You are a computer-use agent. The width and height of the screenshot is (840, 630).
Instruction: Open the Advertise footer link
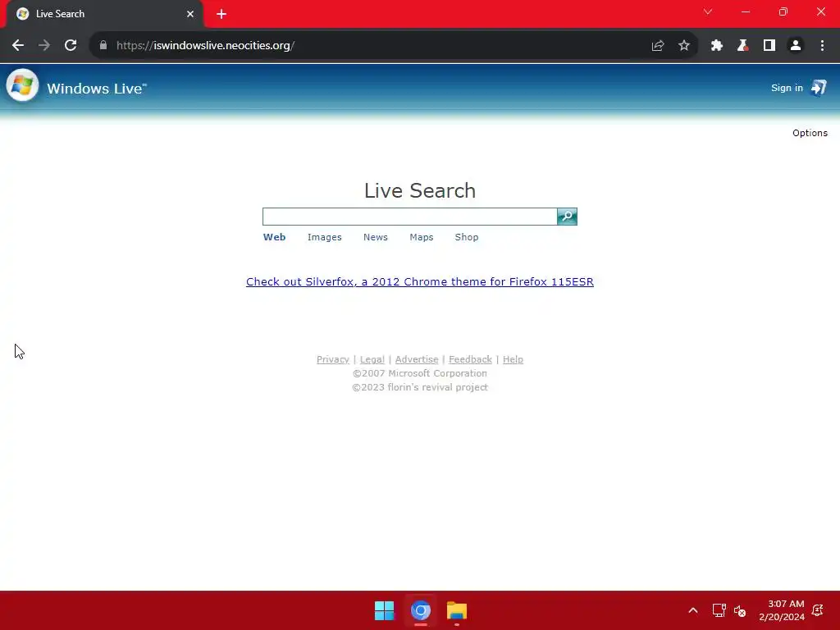pyautogui.click(x=417, y=359)
